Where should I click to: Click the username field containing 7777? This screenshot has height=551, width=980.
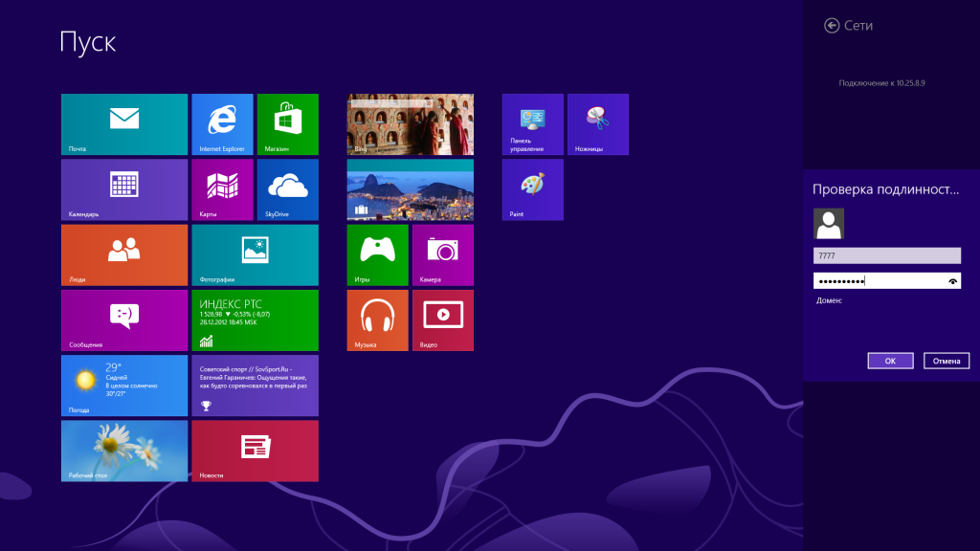click(886, 255)
